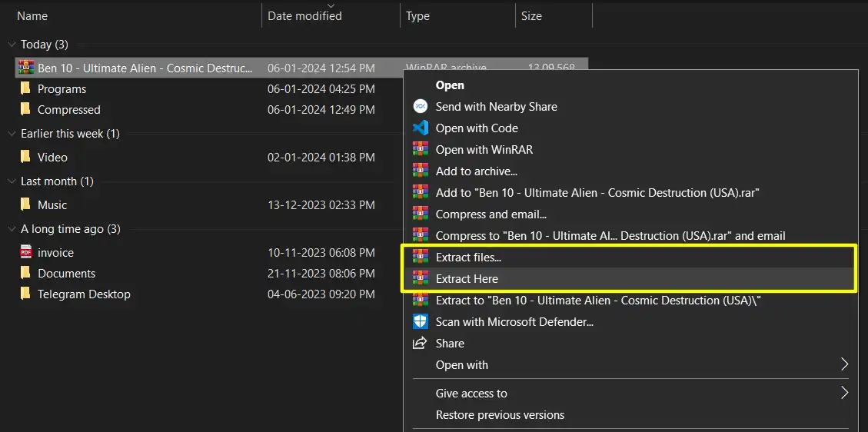Click date 02-01-2024 01:38 PM

point(321,158)
